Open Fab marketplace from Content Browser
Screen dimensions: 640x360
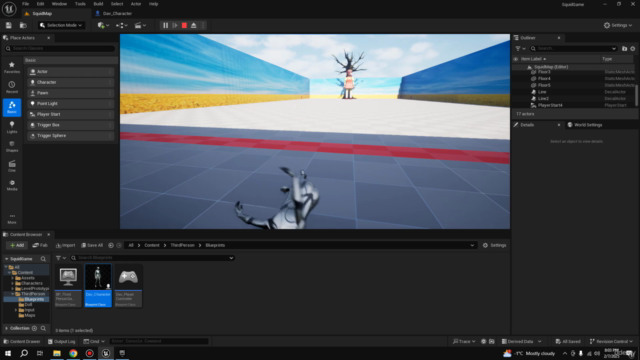(40, 245)
